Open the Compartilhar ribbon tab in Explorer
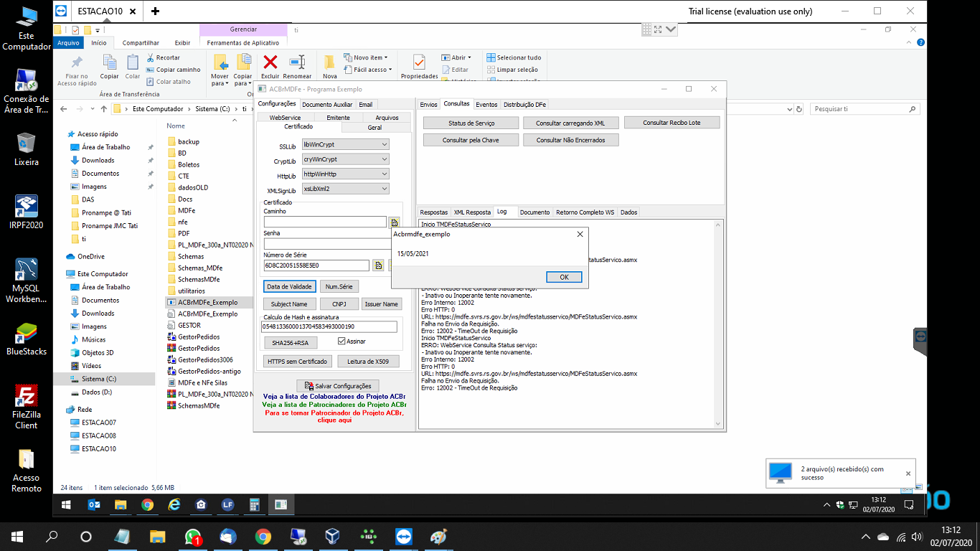Viewport: 980px width, 551px height. [141, 43]
